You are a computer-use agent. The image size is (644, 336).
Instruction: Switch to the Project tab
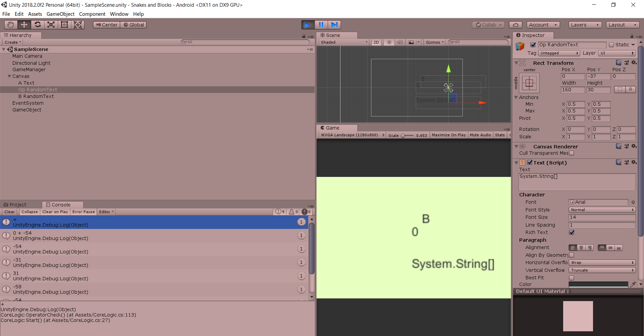(x=17, y=204)
